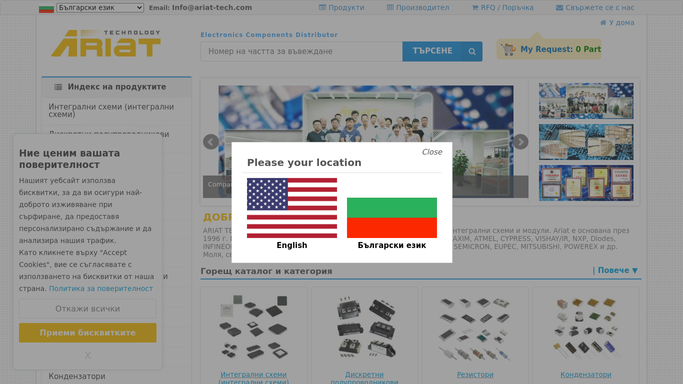Open the warehouse shelves thumbnail
Screen dimensions: 683x384
point(586,142)
